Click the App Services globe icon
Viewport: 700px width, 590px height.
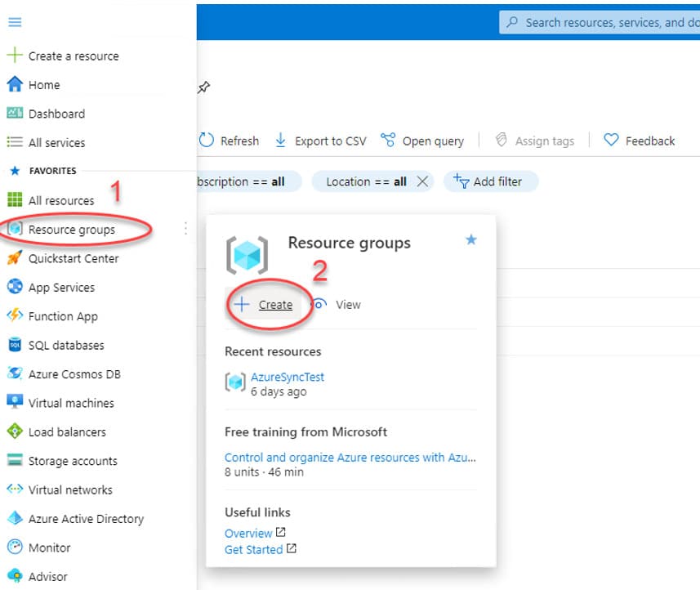pyautogui.click(x=15, y=286)
